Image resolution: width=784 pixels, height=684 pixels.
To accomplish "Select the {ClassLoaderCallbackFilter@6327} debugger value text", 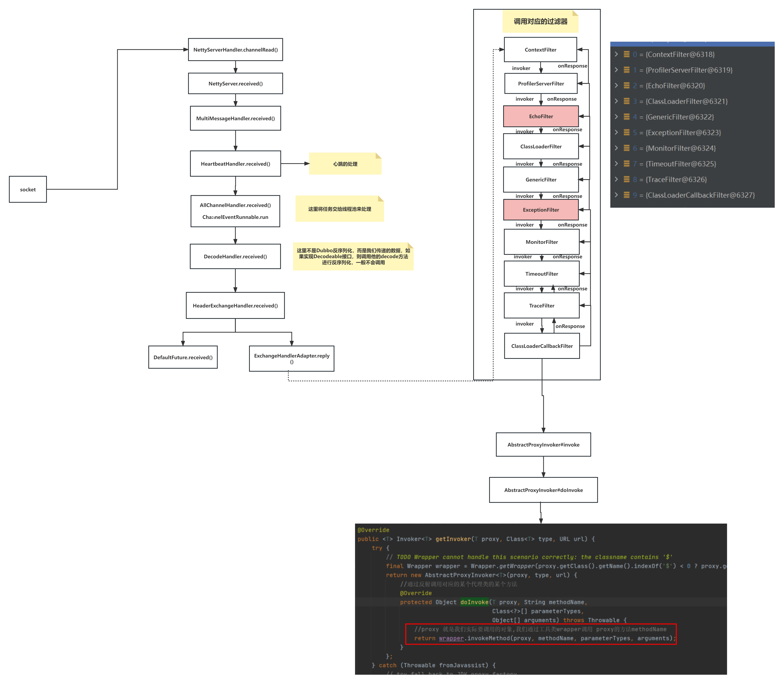I will [700, 195].
